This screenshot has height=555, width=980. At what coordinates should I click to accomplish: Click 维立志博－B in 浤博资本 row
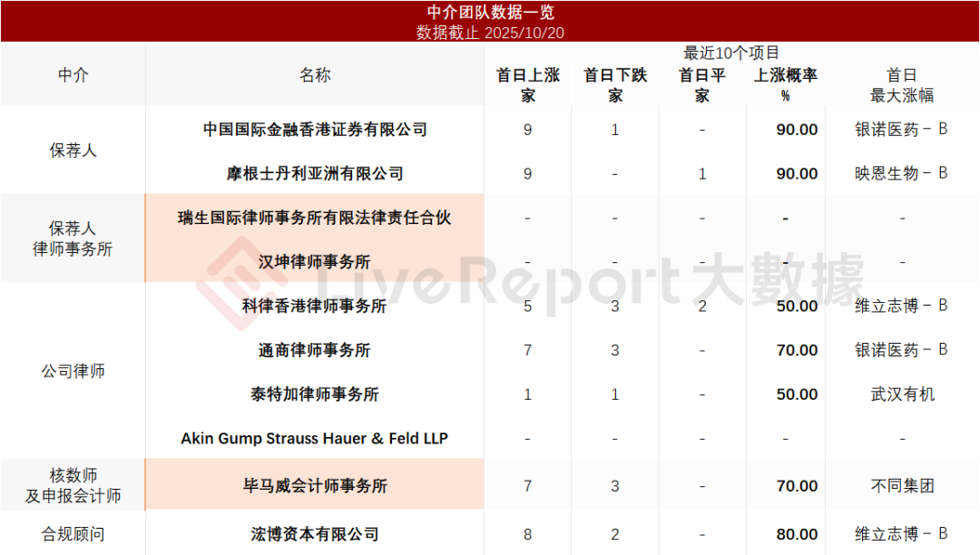901,534
